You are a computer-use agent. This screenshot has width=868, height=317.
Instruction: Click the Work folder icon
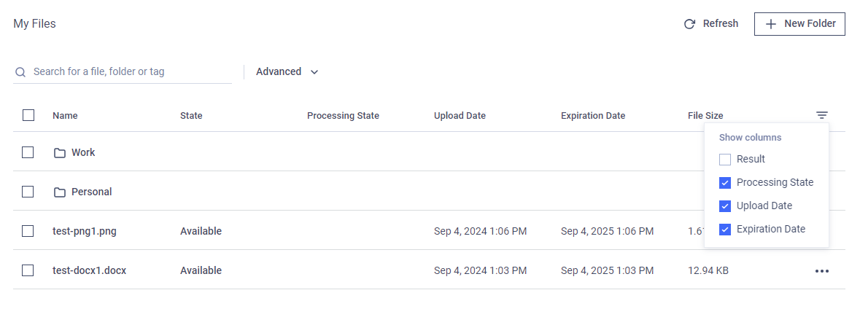[x=60, y=153]
